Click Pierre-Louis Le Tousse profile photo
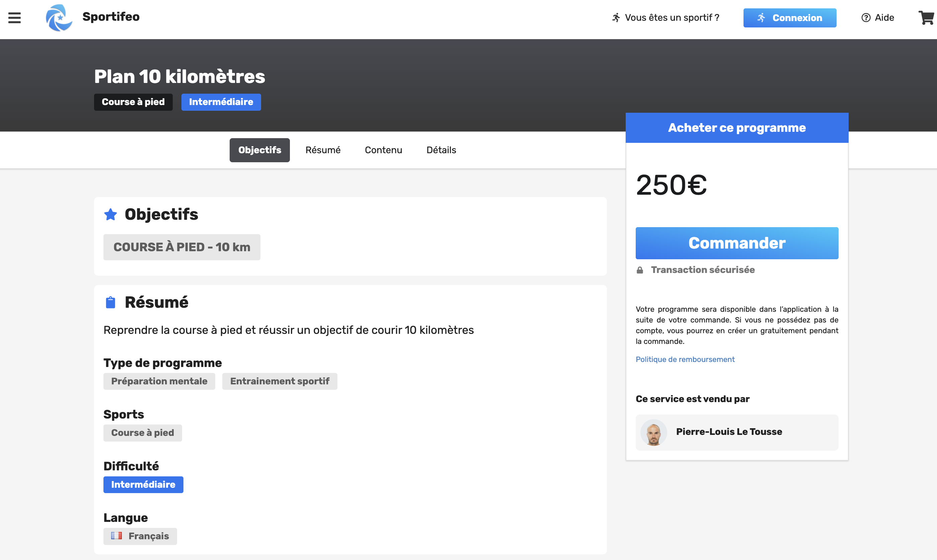The width and height of the screenshot is (937, 560). [x=653, y=433]
